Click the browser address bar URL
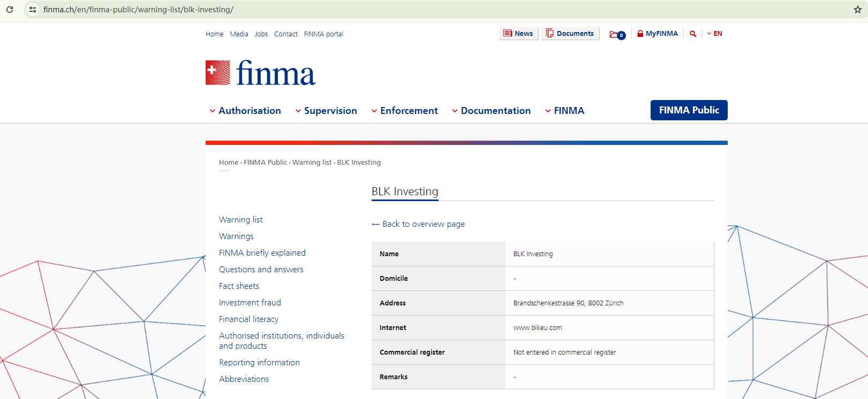868x399 pixels. (138, 10)
